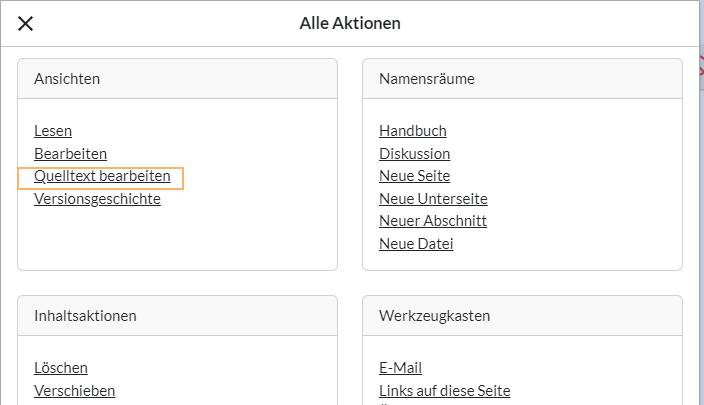Viewport: 704px width, 405px height.
Task: Add a Neuer Abschnitt
Action: pos(433,221)
